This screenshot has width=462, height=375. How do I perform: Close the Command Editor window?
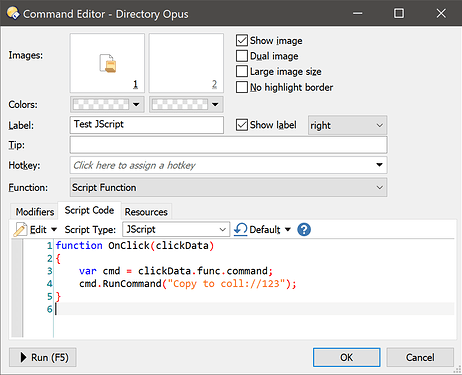(441, 13)
